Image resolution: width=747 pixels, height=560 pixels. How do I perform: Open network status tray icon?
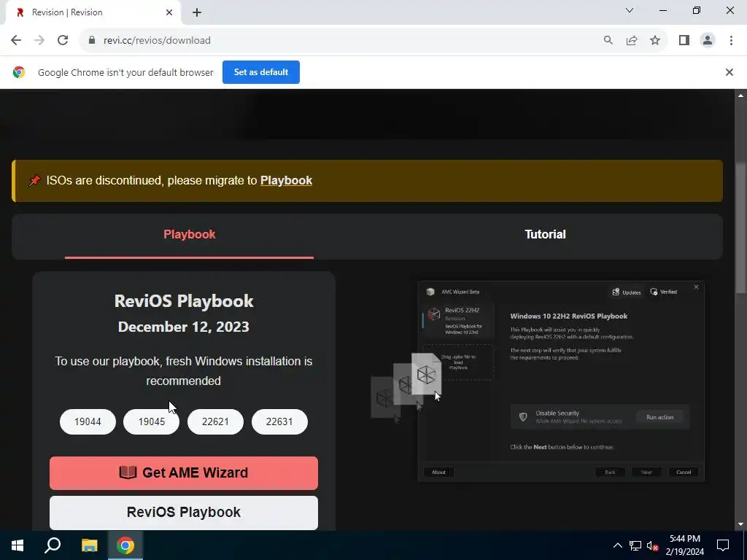pos(635,545)
